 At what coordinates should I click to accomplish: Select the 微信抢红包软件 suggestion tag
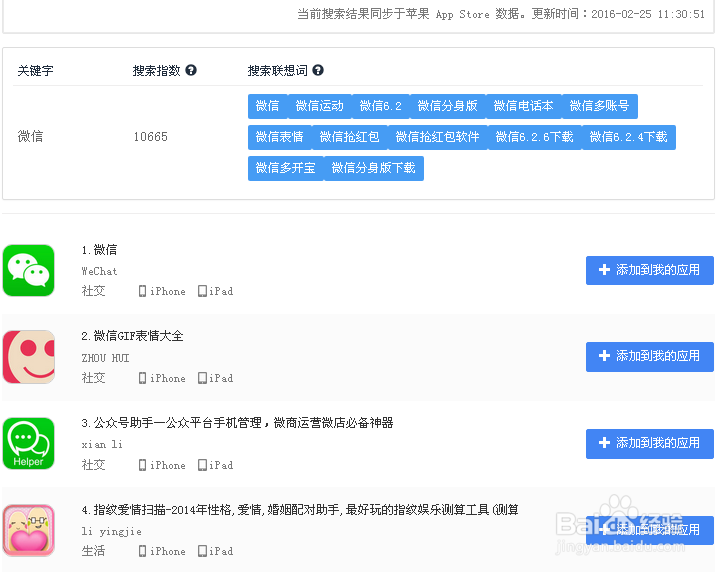tap(437, 137)
